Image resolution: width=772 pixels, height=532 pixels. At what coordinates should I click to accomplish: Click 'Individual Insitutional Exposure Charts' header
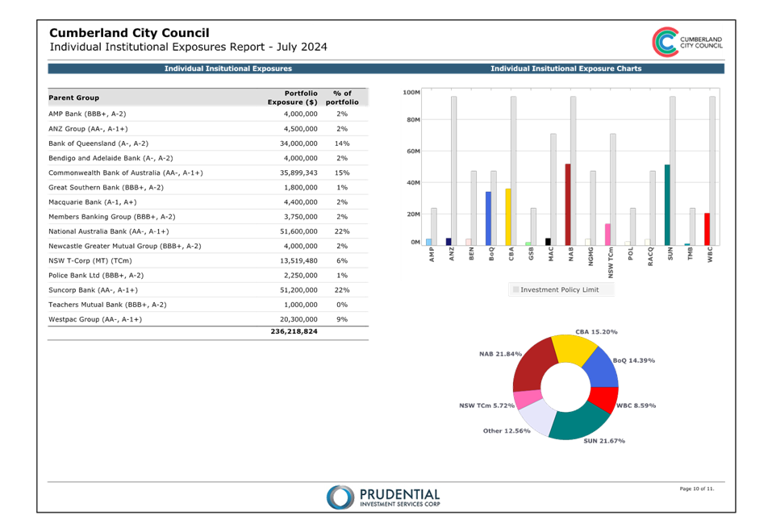pos(565,69)
